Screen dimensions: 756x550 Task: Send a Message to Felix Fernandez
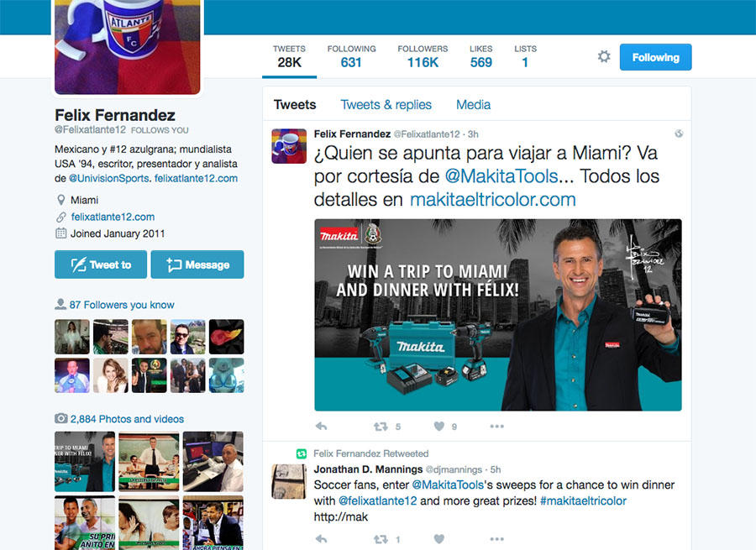197,265
